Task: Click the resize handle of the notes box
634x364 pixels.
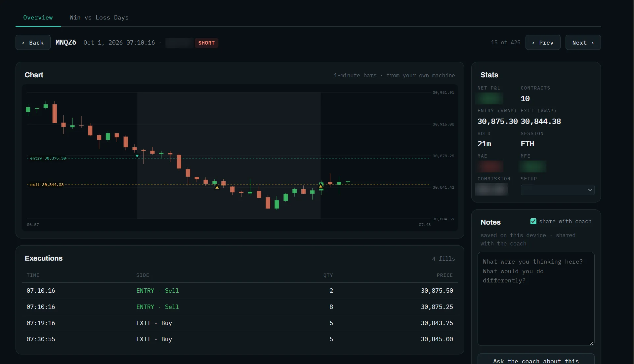Action: [591, 343]
